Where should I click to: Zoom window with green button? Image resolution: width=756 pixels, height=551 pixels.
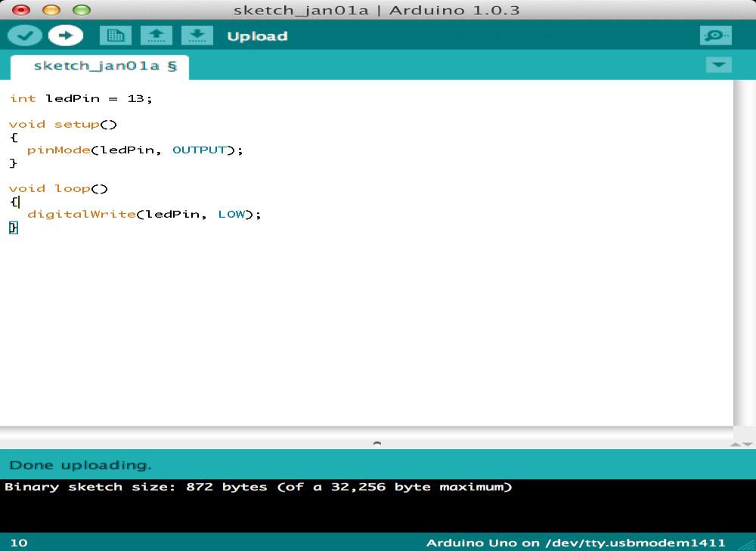point(82,10)
